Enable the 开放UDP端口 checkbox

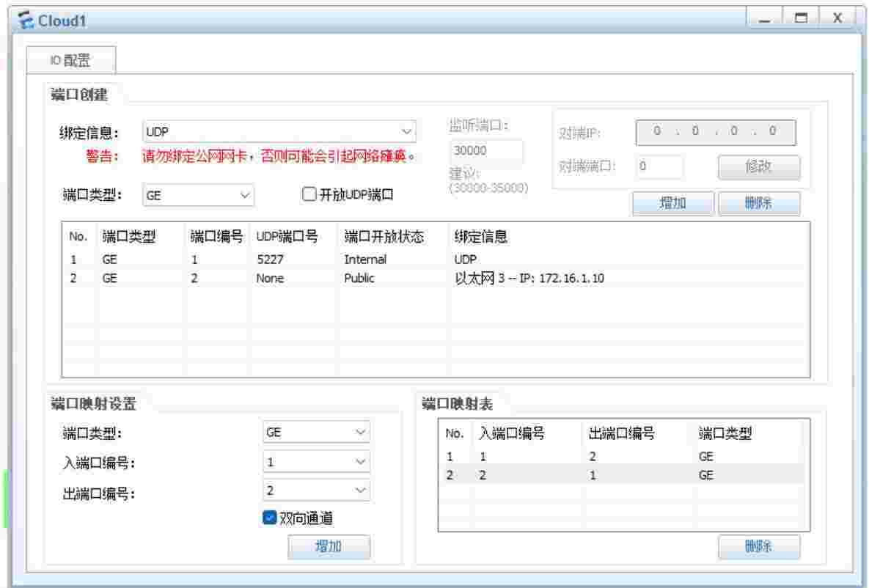point(309,194)
